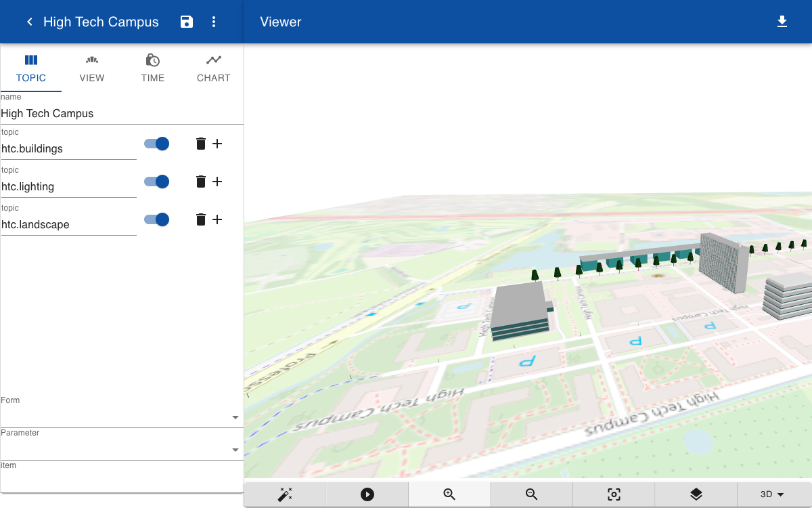Disable the htc.landscape topic switch
812x508 pixels.
pyautogui.click(x=156, y=219)
